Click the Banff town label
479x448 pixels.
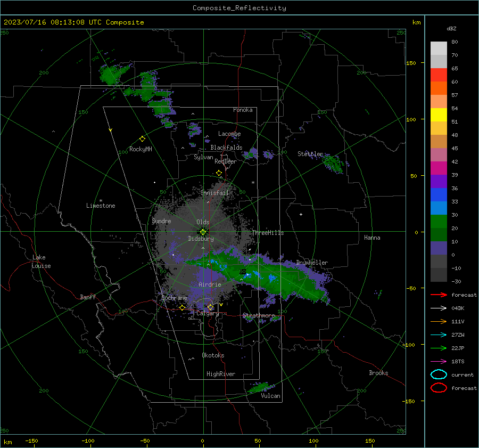click(x=88, y=297)
